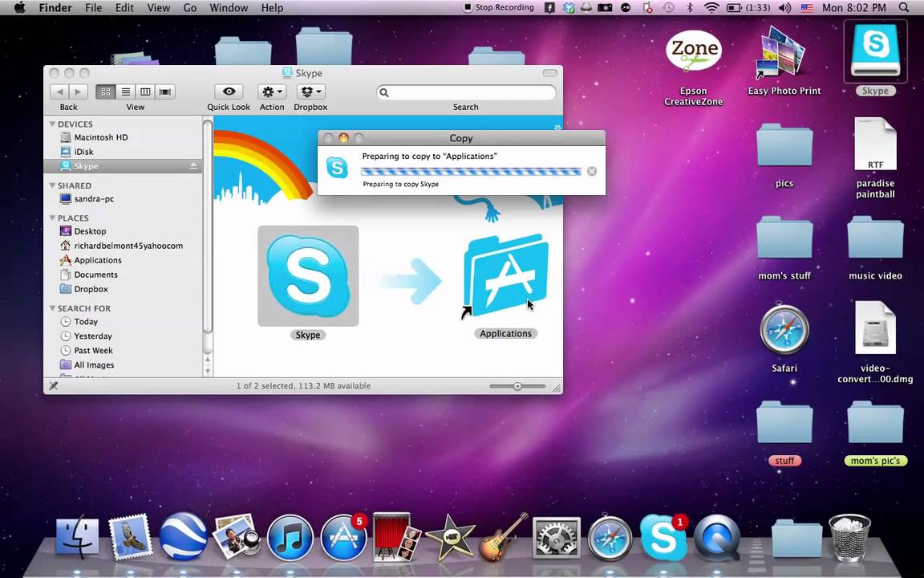Click the Finder search field
This screenshot has width=924, height=578.
pos(466,92)
